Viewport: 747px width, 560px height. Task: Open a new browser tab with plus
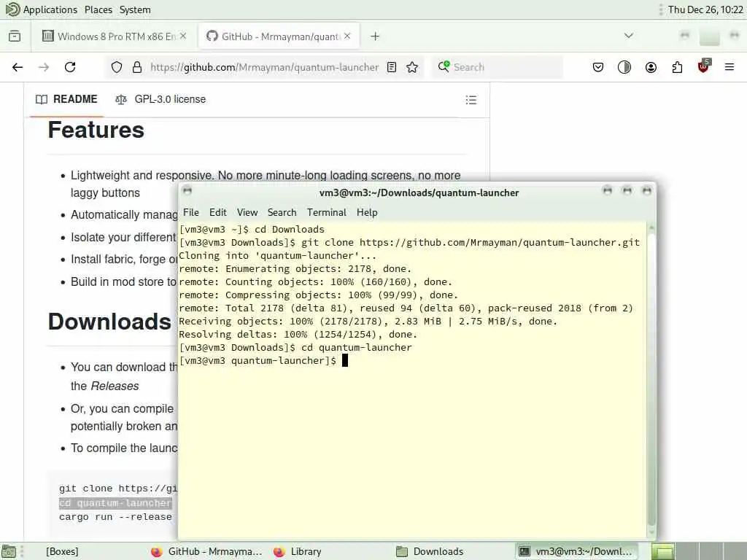[375, 36]
